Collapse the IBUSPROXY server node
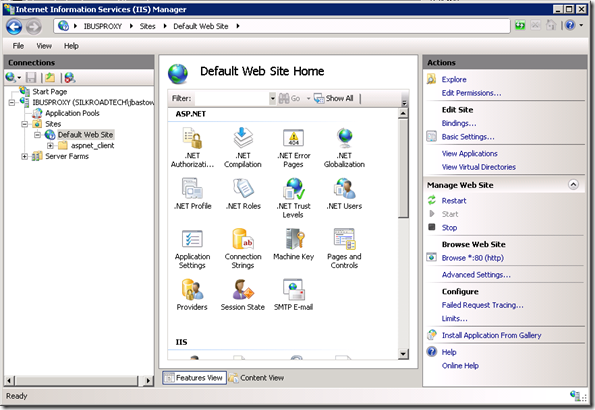The image size is (595, 410). (12, 102)
